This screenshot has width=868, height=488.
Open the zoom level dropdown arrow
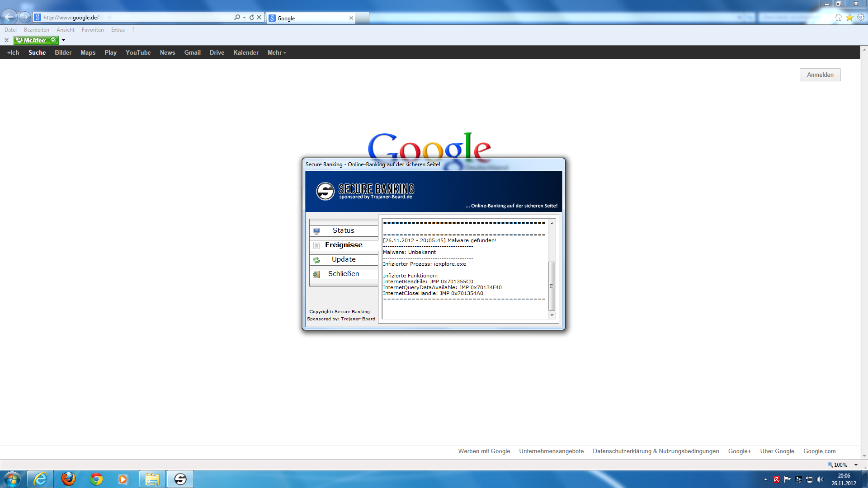tap(856, 465)
